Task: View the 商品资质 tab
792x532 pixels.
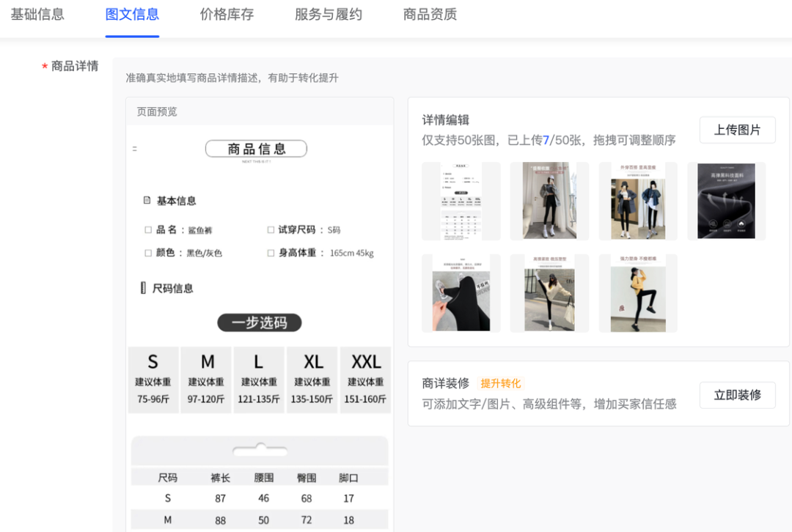Action: (x=429, y=13)
